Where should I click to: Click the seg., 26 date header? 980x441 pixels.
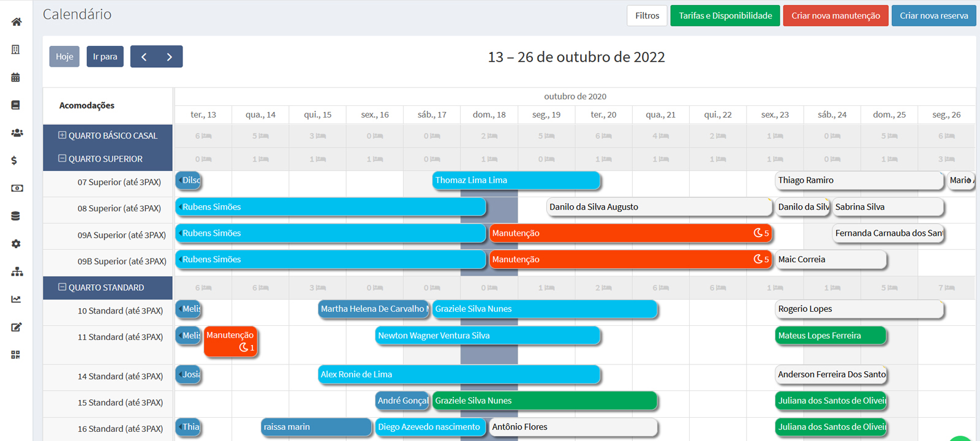(x=946, y=115)
